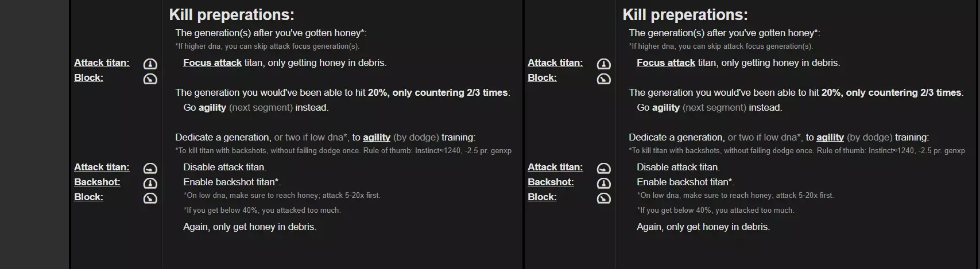Open the Backshot link in right panel
The width and height of the screenshot is (980, 269).
[551, 182]
